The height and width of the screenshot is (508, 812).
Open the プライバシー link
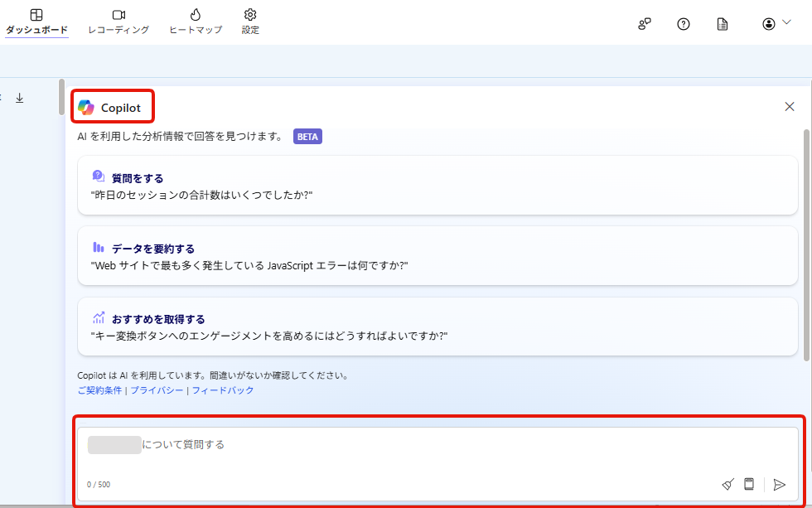point(157,390)
